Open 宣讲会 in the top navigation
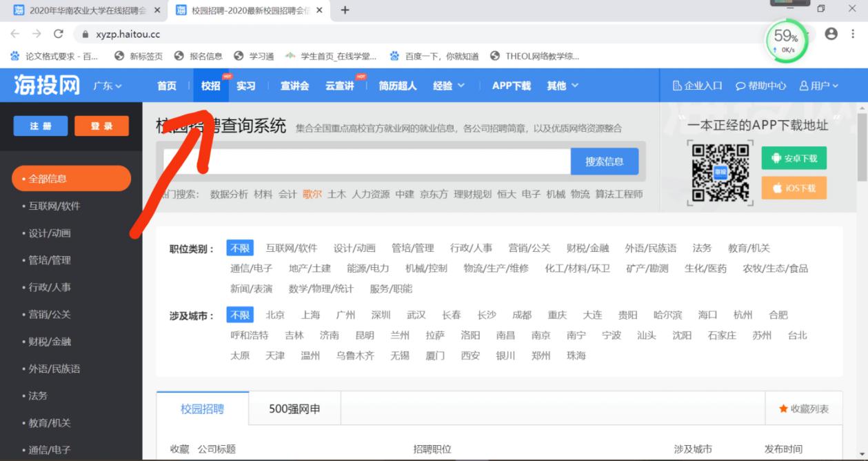868x461 pixels. click(294, 86)
